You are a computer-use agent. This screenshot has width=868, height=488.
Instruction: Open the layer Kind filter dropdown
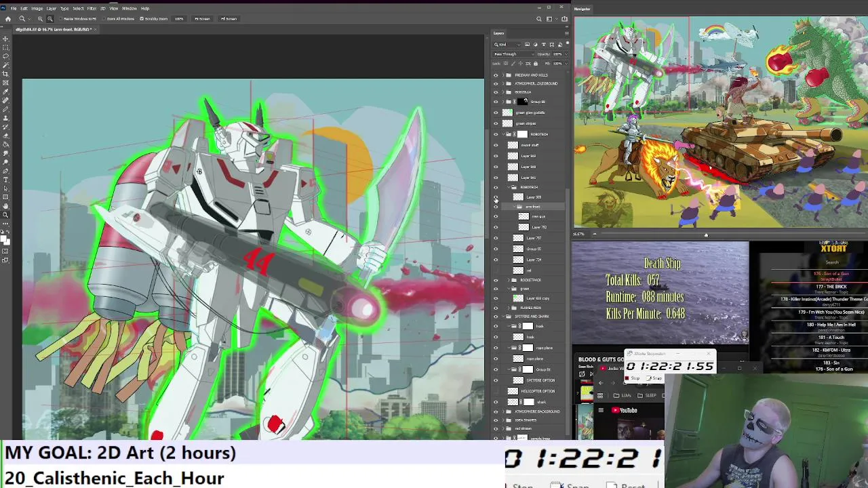click(x=507, y=45)
